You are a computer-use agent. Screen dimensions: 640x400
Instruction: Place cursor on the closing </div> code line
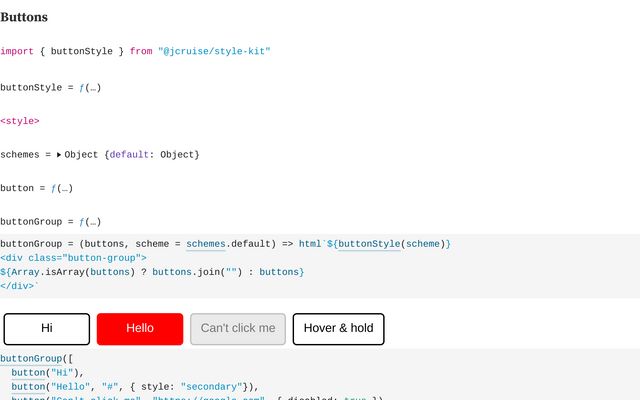pyautogui.click(x=18, y=286)
